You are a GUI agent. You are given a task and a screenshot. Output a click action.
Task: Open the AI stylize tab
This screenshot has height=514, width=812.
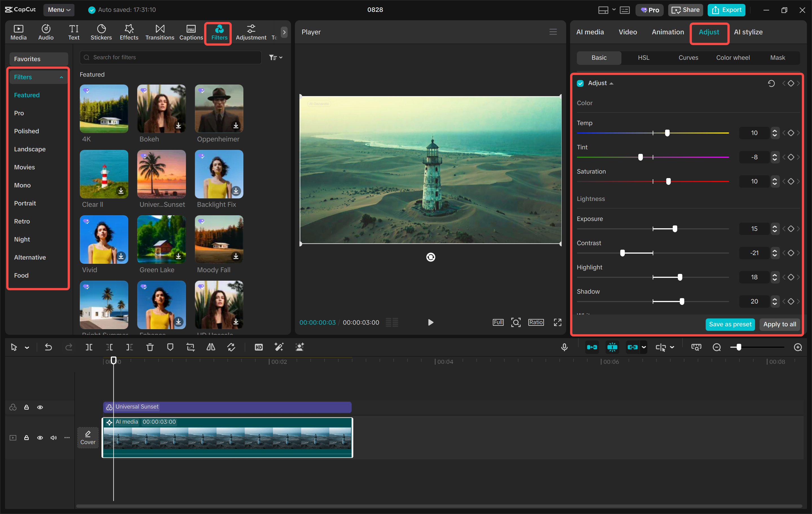point(748,32)
